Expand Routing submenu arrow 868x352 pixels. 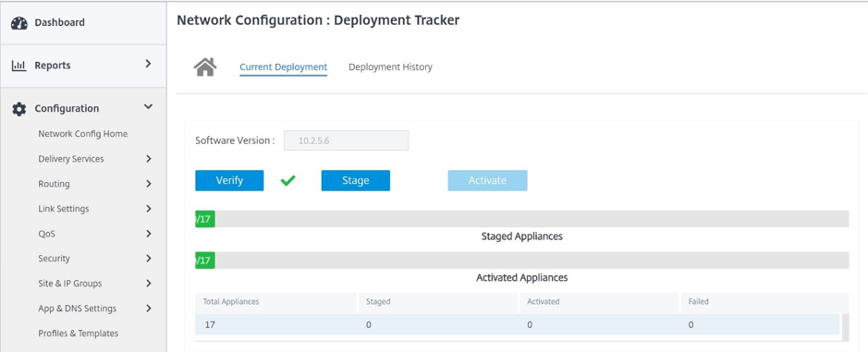148,184
